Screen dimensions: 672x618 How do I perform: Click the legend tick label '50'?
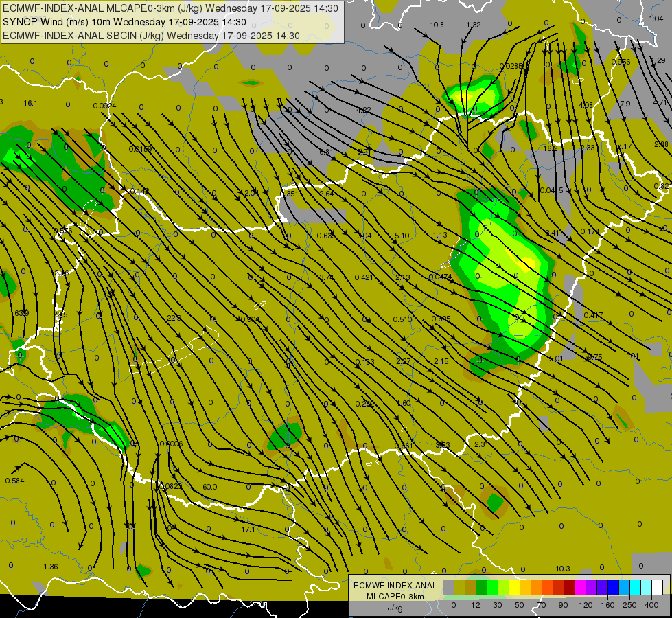(x=520, y=605)
